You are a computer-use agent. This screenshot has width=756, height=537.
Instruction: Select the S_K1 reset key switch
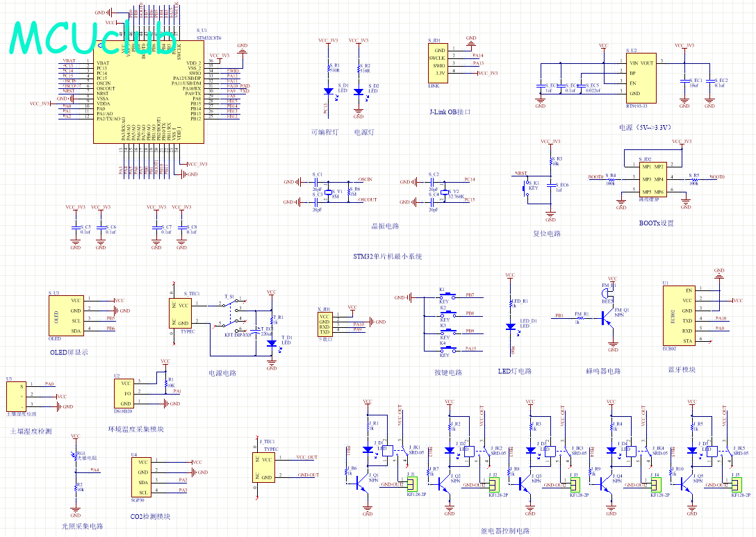526,188
